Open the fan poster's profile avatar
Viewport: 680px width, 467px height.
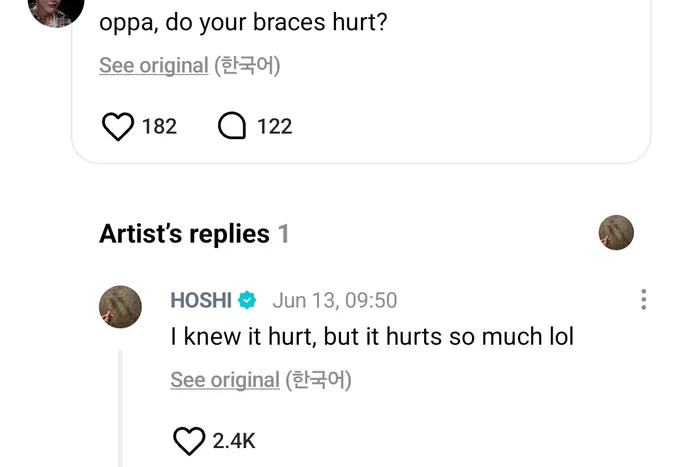click(56, 12)
